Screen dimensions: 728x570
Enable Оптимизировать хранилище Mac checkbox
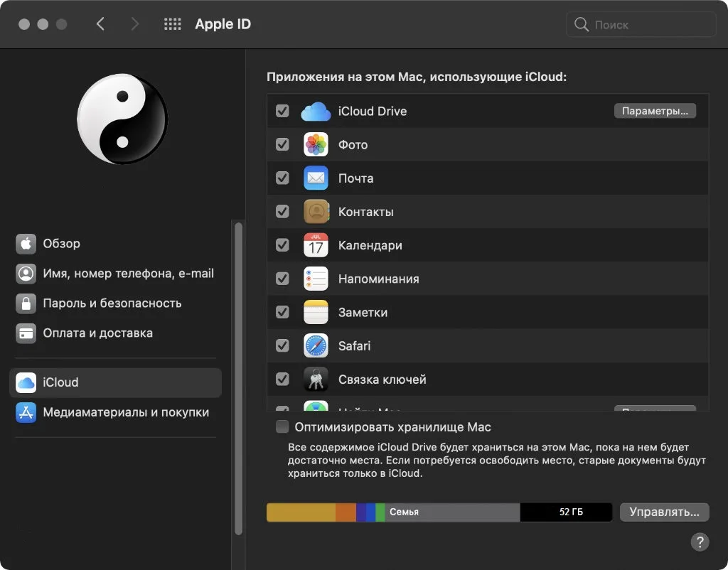click(282, 426)
